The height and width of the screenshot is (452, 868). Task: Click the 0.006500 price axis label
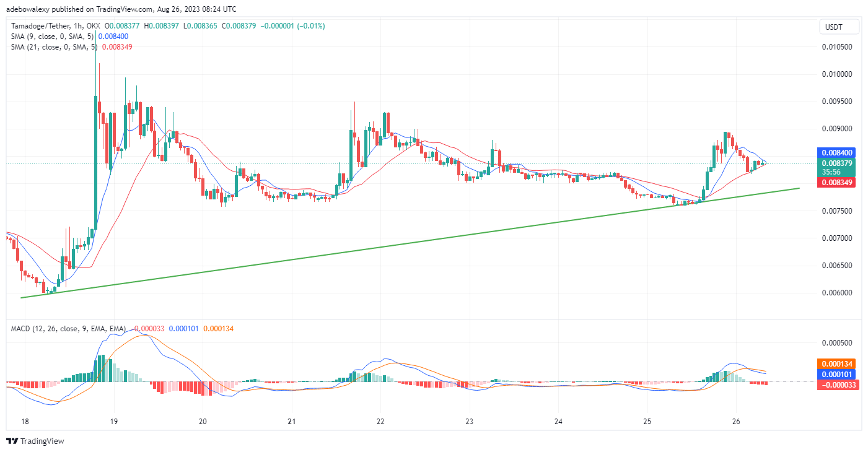click(x=838, y=266)
